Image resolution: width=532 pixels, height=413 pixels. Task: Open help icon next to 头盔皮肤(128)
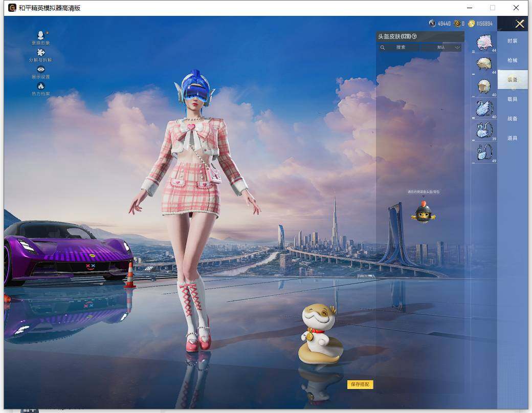(x=414, y=36)
